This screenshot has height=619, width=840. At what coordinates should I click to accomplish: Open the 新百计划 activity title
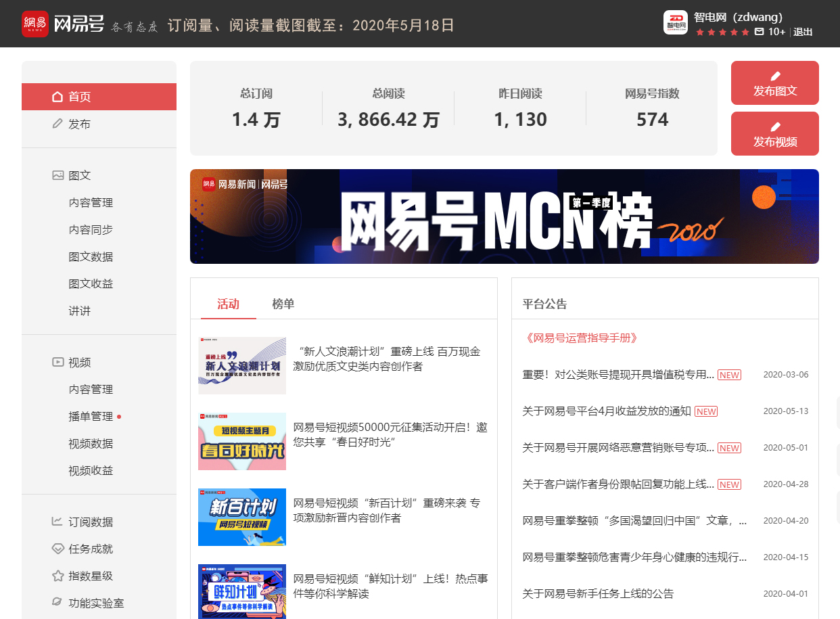[387, 510]
